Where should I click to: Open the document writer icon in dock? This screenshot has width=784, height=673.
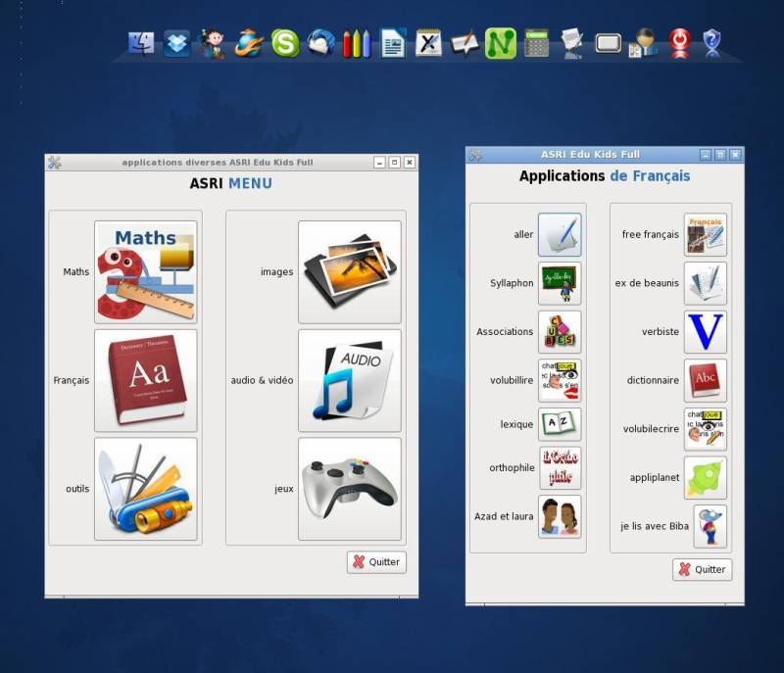point(393,43)
